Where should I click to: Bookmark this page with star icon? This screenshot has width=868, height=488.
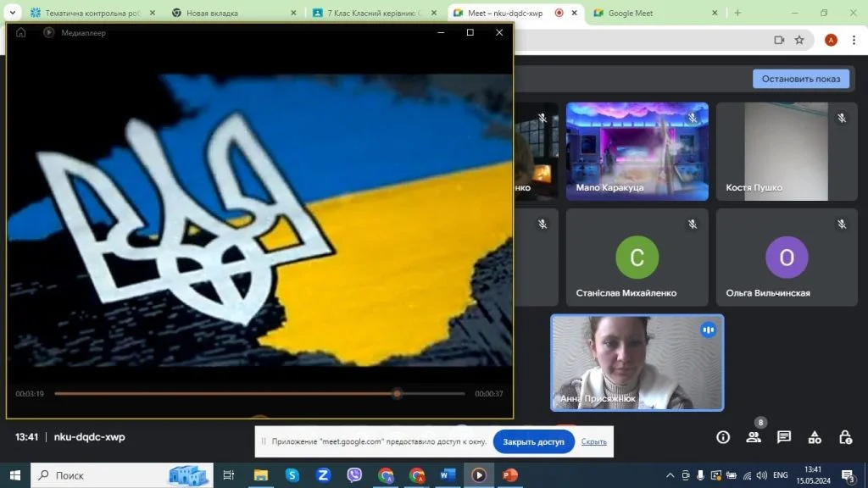[x=799, y=40]
